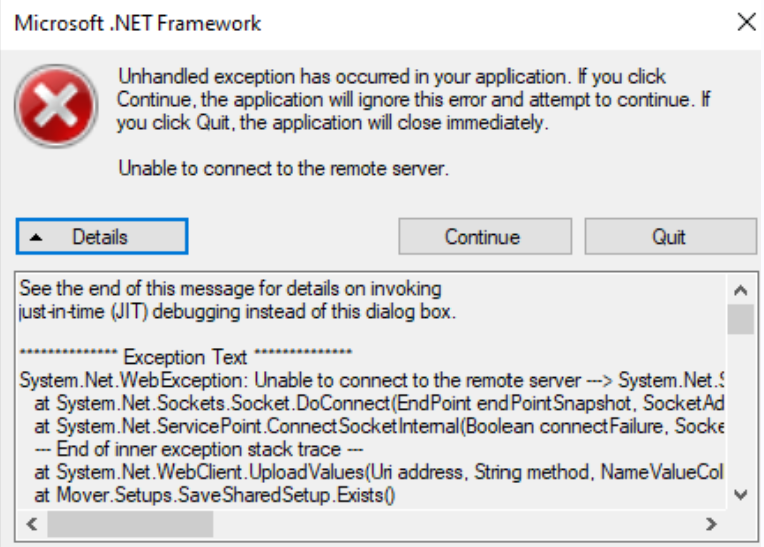Click the Continue button
Screen dimensions: 764x547
coord(485,237)
